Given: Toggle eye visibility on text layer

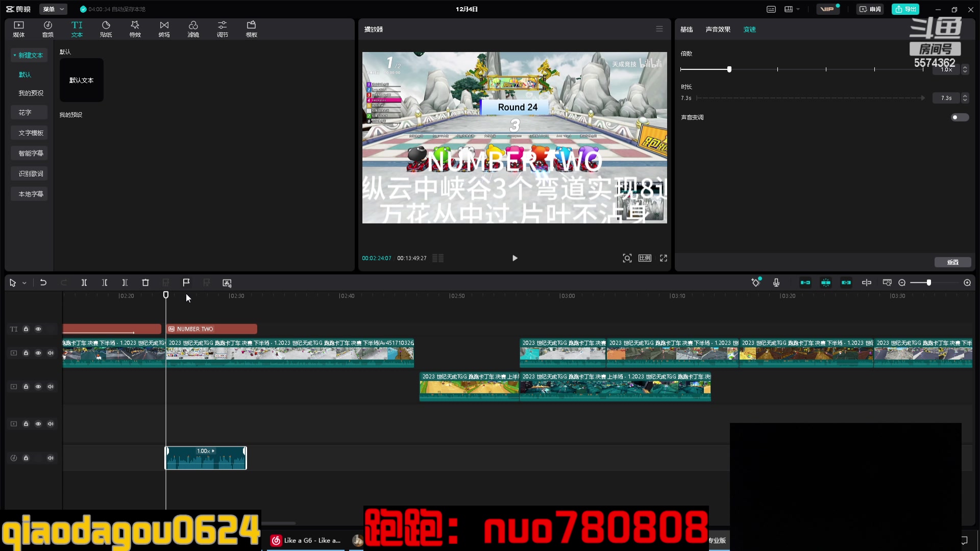Looking at the screenshot, I should click(x=38, y=329).
